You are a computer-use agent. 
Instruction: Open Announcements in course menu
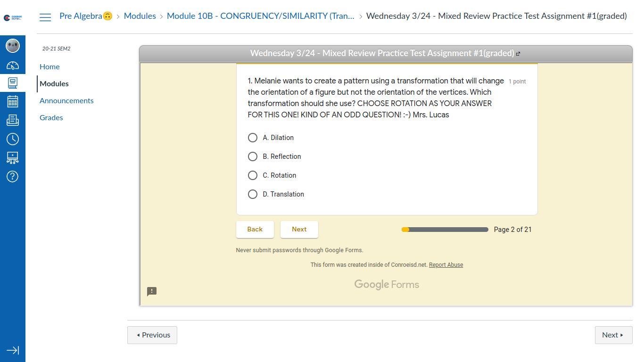pyautogui.click(x=66, y=100)
